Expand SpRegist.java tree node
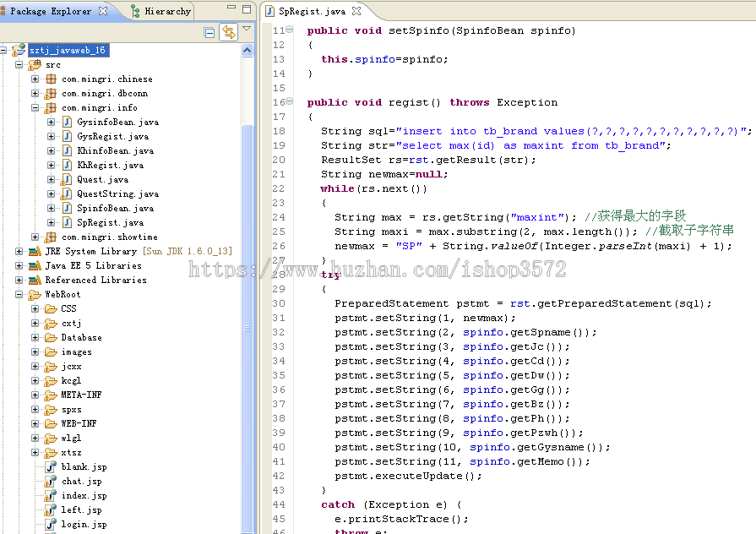 pyautogui.click(x=52, y=222)
